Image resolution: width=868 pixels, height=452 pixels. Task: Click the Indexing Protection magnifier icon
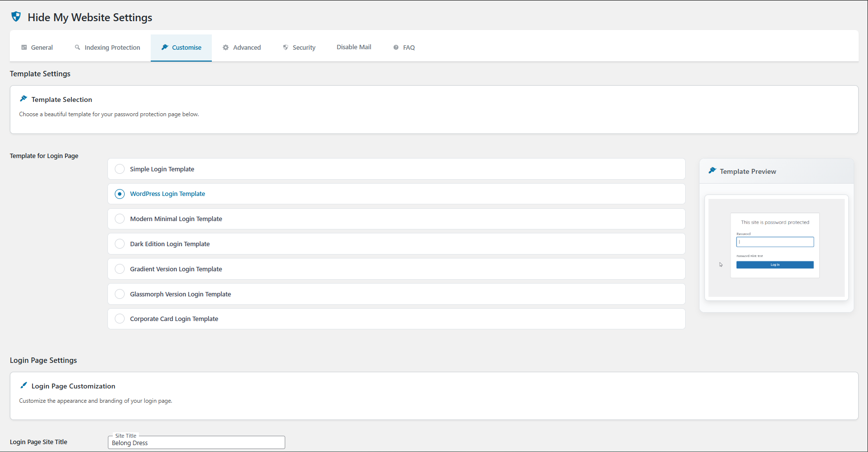[x=77, y=47]
